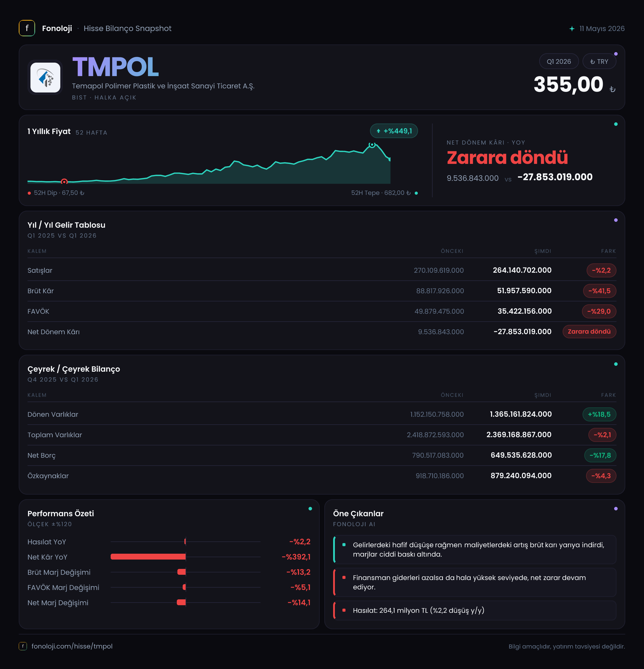This screenshot has height=669, width=644.
Task: Select the TRY currency pill
Action: tap(599, 61)
